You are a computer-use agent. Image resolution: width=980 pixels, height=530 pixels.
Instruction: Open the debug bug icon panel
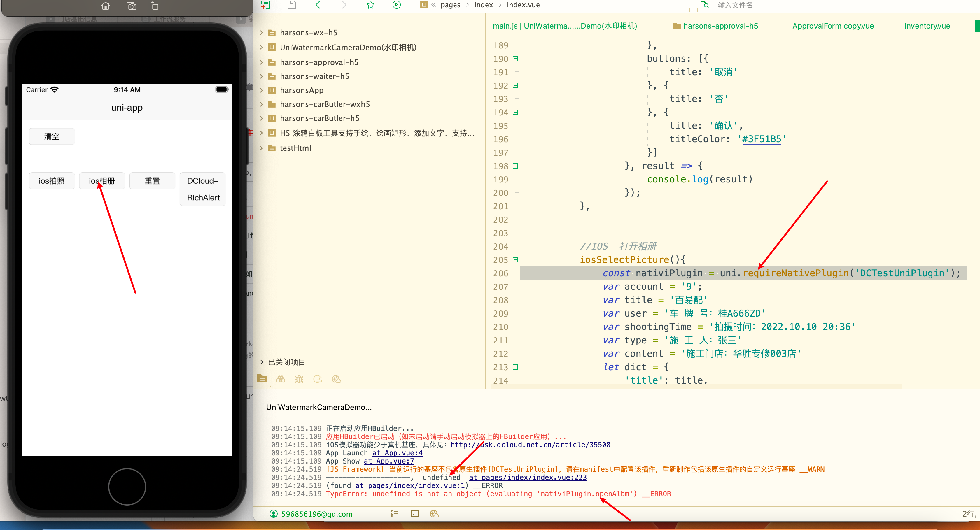coord(299,379)
